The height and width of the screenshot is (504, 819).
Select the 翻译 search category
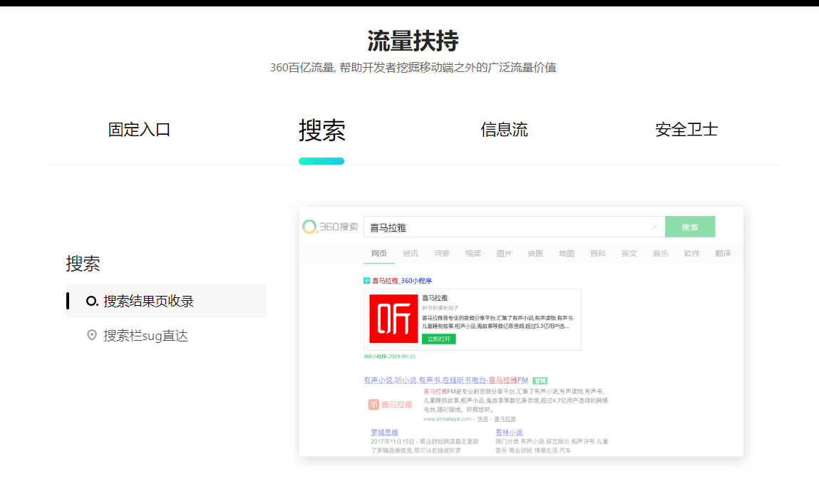(723, 253)
